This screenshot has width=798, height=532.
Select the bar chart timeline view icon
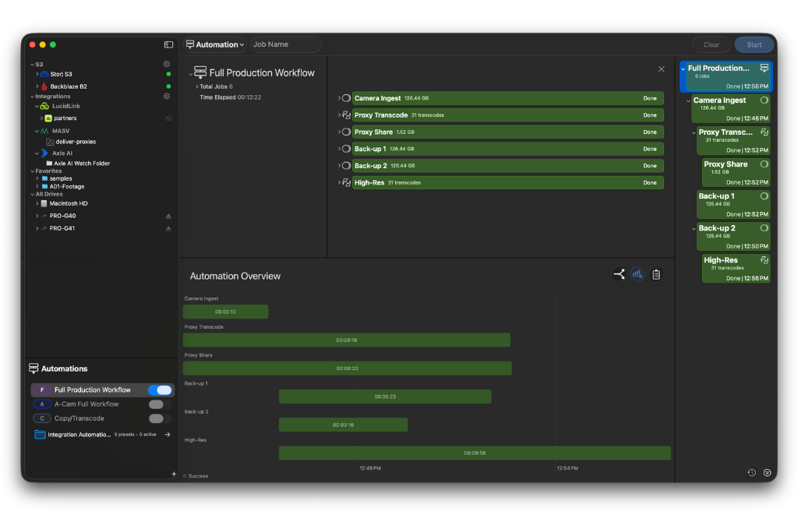[x=637, y=274]
